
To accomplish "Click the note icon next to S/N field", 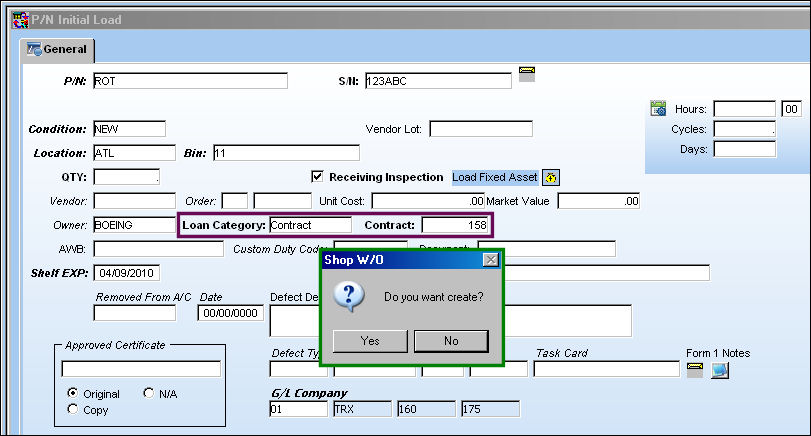I will click(527, 74).
